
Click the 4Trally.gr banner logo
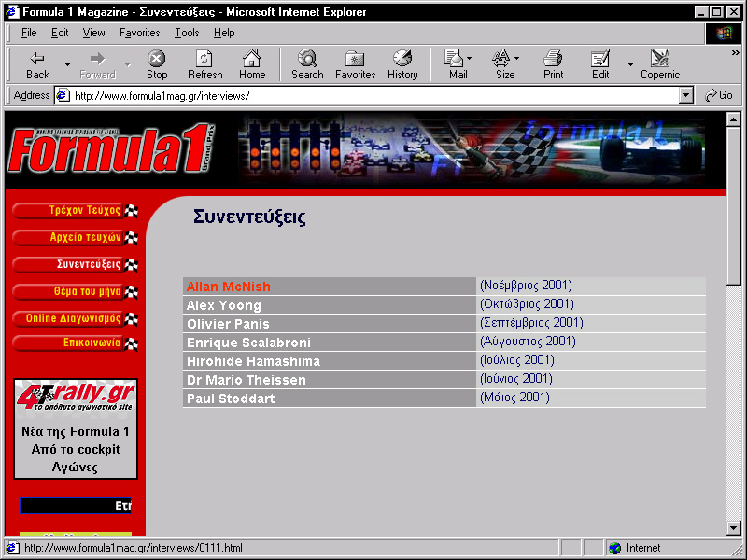tap(76, 397)
